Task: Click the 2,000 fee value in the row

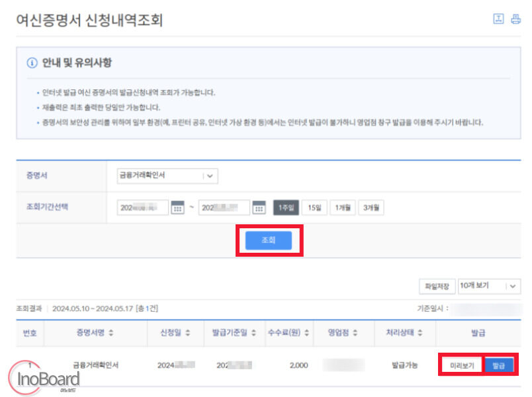Action: 298,365
